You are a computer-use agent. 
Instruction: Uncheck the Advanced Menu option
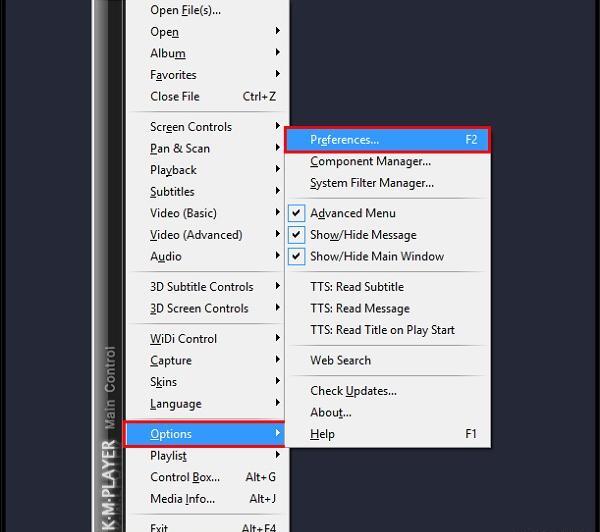pyautogui.click(x=388, y=213)
